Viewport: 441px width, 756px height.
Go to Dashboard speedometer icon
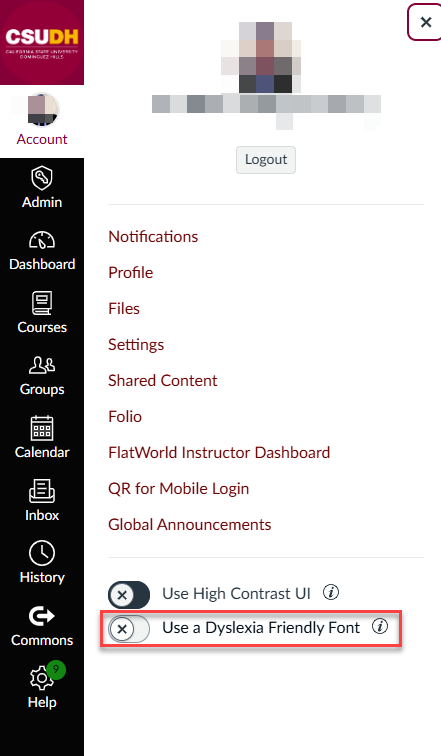42,240
